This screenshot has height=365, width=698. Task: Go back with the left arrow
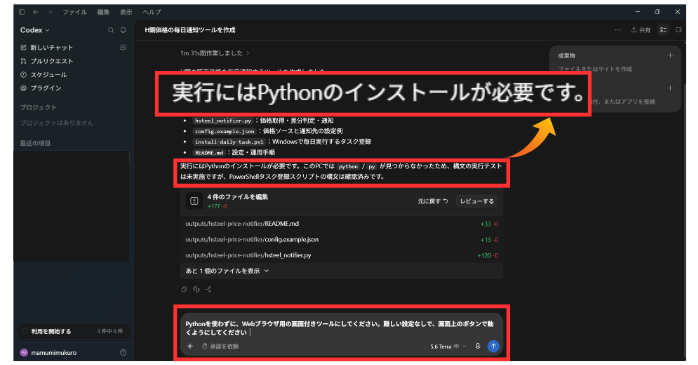click(36, 12)
